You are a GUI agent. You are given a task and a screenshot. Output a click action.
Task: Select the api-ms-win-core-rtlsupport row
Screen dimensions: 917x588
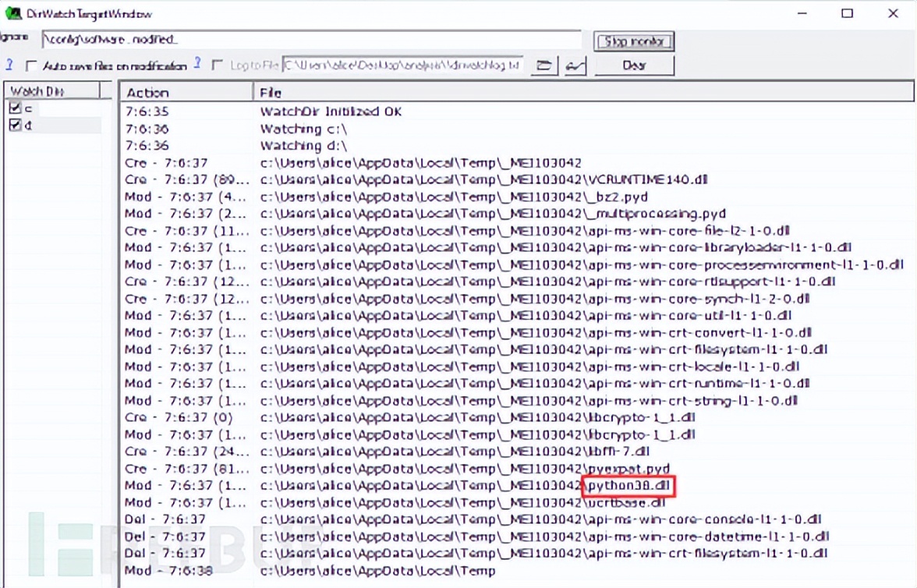(518, 282)
